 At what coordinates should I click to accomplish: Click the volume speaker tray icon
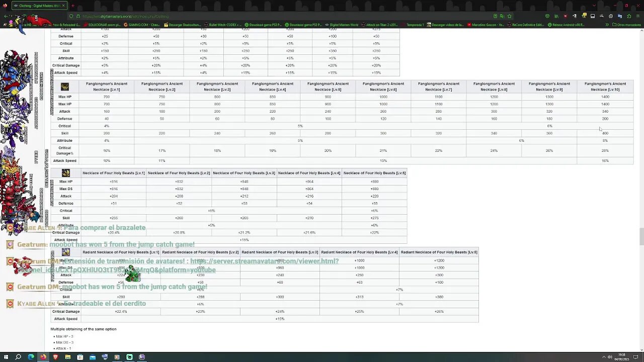(x=610, y=357)
